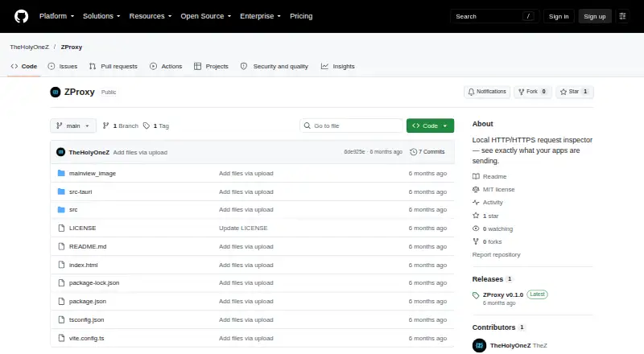Select the package.json file icon
Viewport: 644px width, 354px height.
61,302
